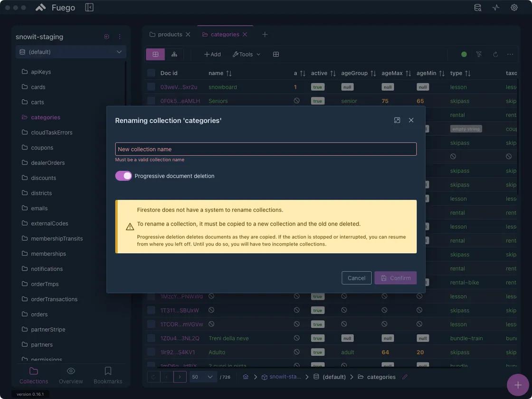
Task: Switch to table view icon
Action: (x=155, y=54)
